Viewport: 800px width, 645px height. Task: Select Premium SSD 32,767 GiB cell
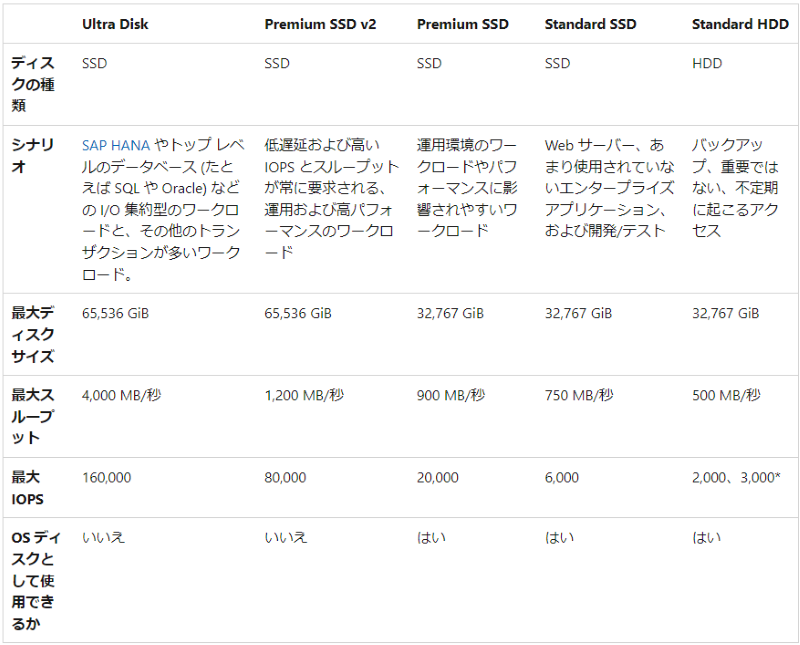[450, 313]
